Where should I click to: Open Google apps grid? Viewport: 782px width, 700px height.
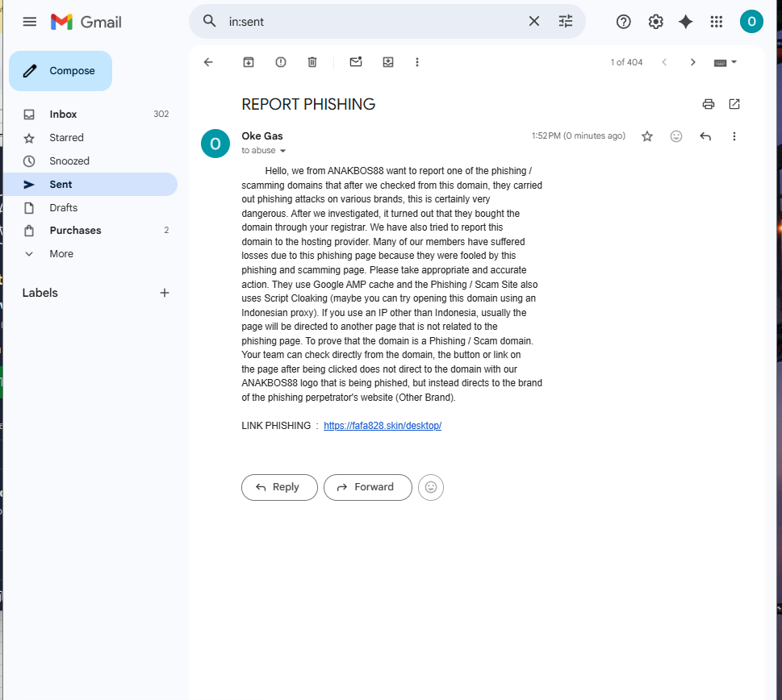(x=716, y=22)
